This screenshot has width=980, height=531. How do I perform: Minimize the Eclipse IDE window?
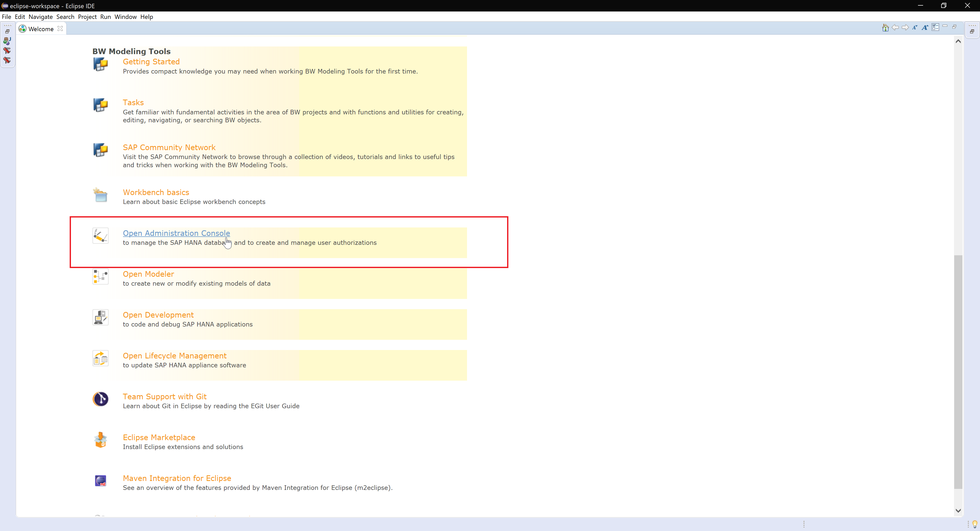[920, 6]
